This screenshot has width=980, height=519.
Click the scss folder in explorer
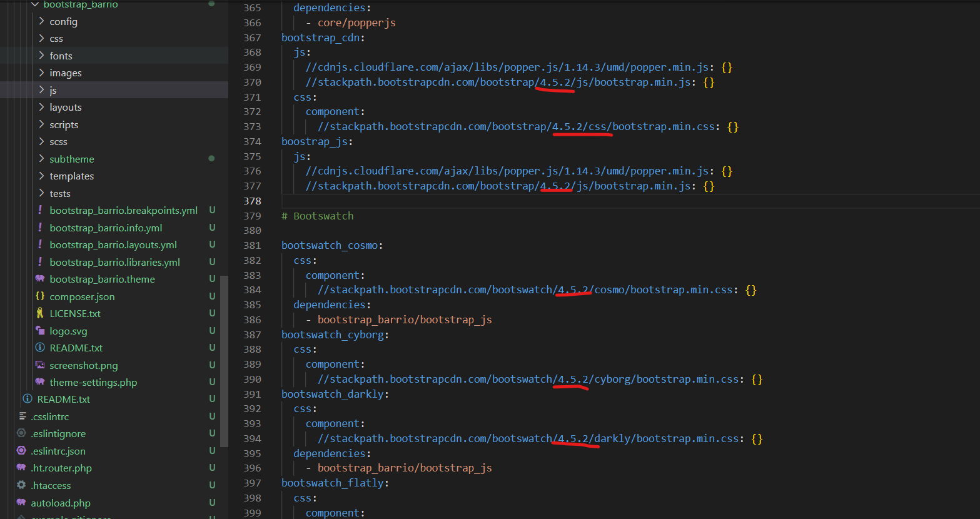tap(58, 142)
